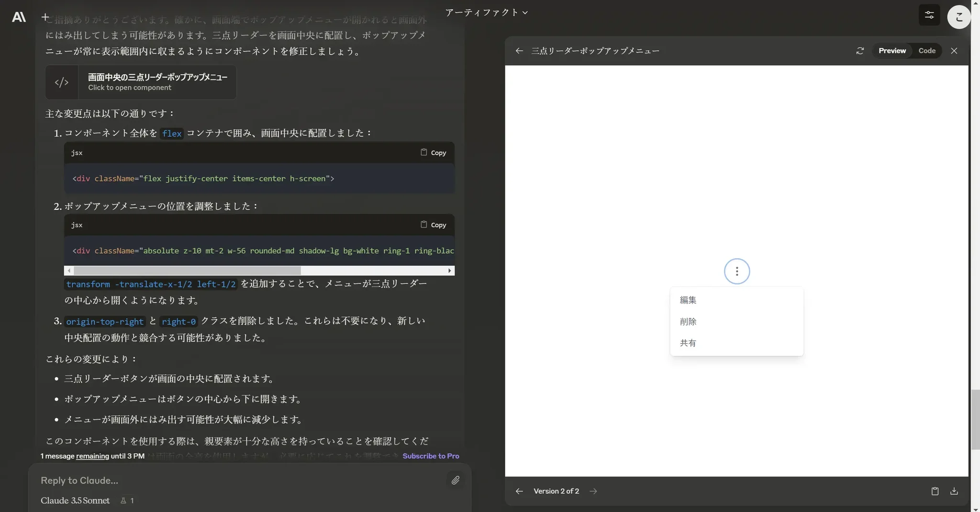980x512 pixels.
Task: Open Claude 3.5 Sonnet model selector
Action: [75, 501]
